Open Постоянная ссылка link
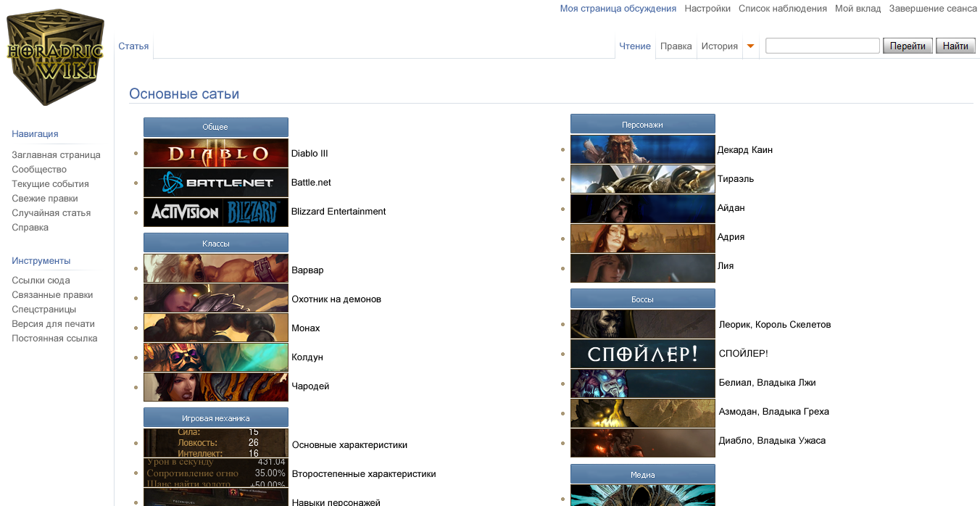Viewport: 980px width, 506px height. tap(54, 339)
